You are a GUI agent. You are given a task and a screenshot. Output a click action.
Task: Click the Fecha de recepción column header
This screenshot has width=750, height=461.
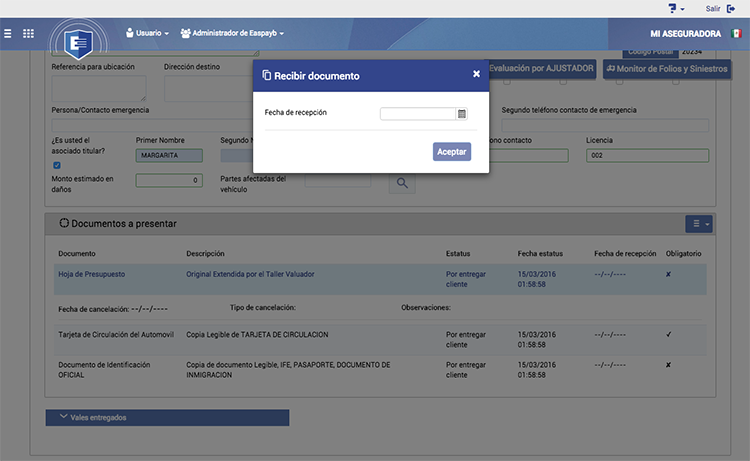[x=625, y=253]
